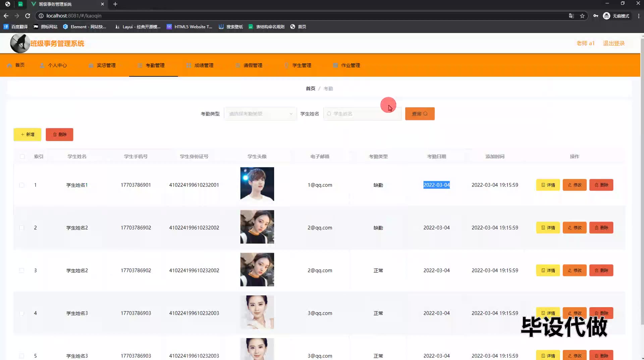644x360 pixels.
Task: Open the 搜索壁纸 bookmark
Action: [231, 27]
